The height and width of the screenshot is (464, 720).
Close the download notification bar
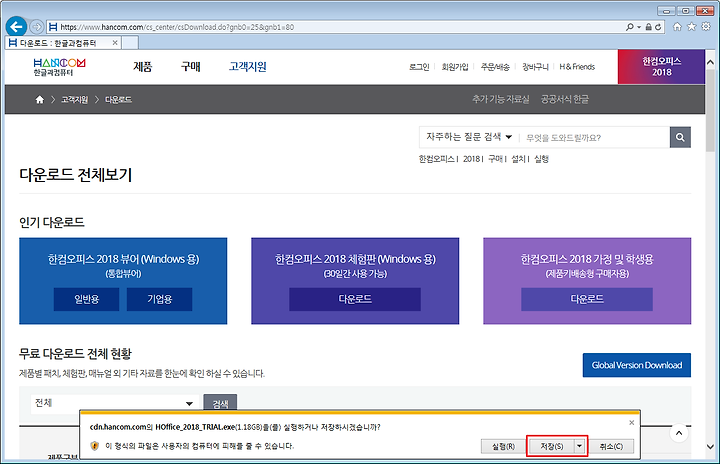631,422
